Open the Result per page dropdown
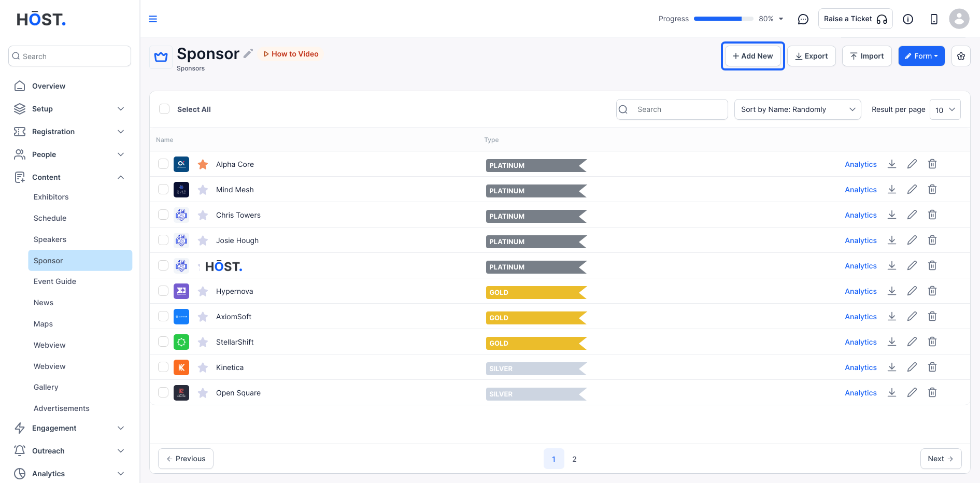The height and width of the screenshot is (483, 980). click(x=945, y=109)
